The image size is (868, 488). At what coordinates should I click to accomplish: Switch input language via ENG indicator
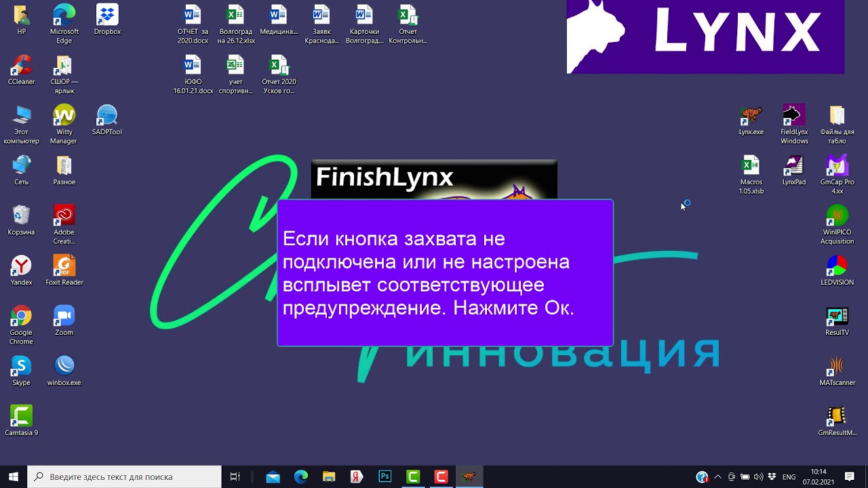(789, 476)
